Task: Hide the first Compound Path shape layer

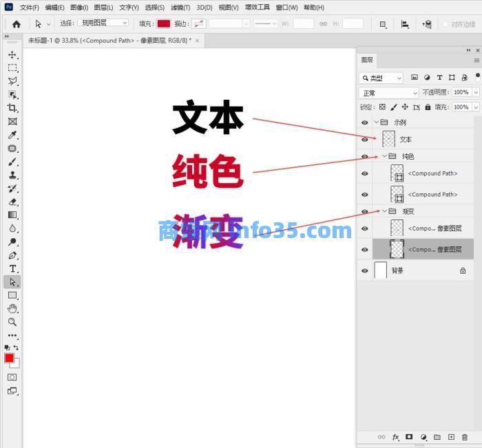Action: pos(365,173)
